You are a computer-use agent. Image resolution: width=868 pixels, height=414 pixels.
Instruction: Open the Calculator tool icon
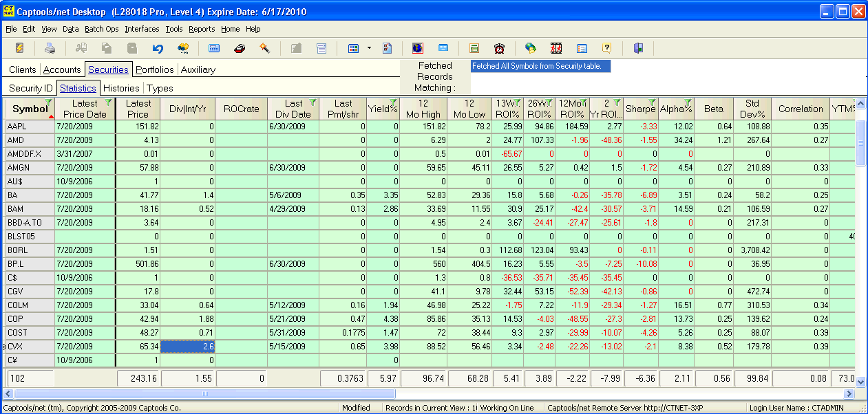click(x=475, y=48)
